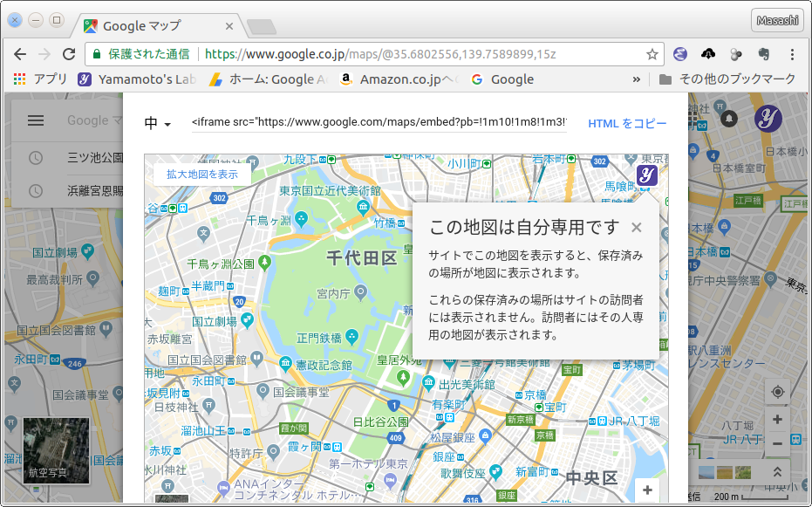
Task: Open the アプリ bookmark
Action: click(x=40, y=79)
